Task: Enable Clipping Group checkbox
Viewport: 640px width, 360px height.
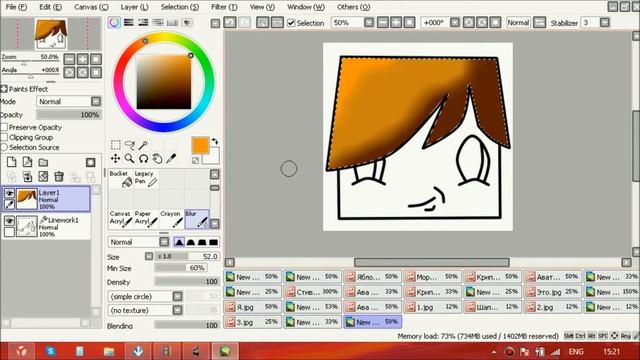Action: click(4, 138)
